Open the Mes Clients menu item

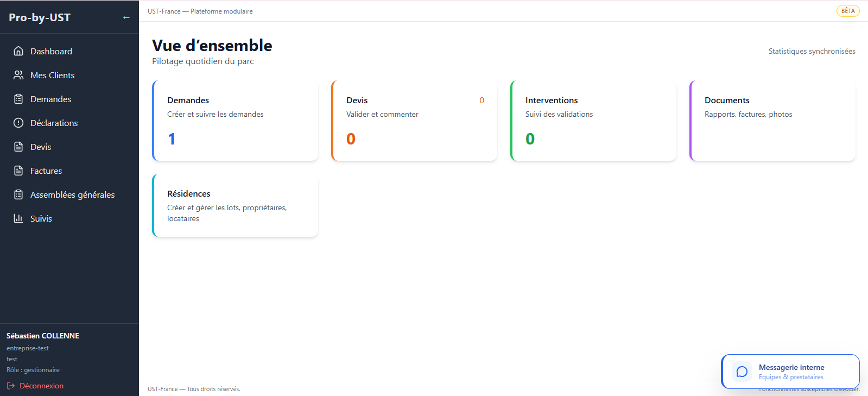69,75
